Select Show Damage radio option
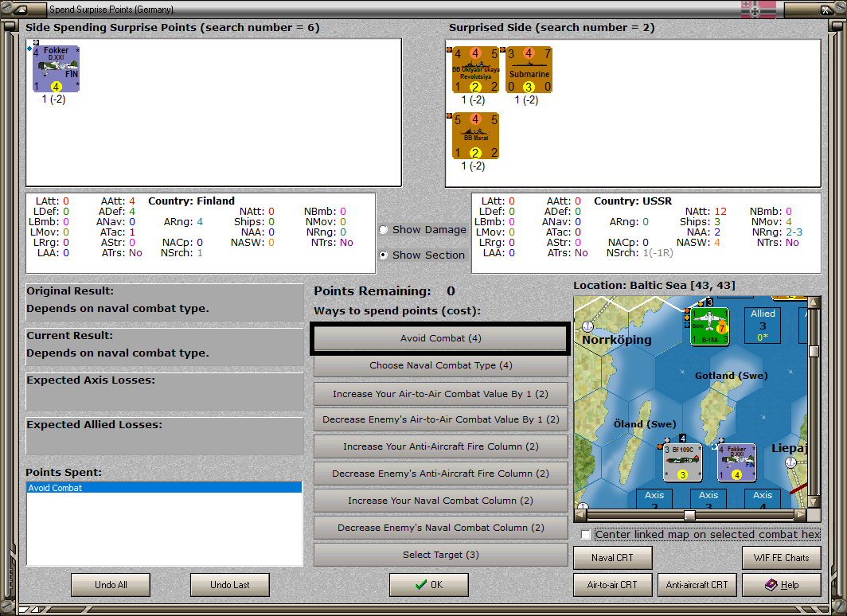 click(x=384, y=229)
